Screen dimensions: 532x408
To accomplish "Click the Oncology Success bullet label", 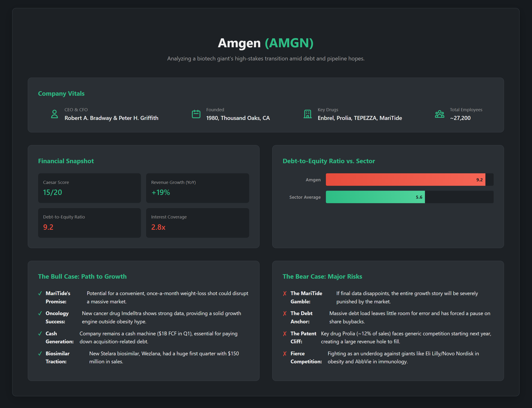I will coord(57,317).
